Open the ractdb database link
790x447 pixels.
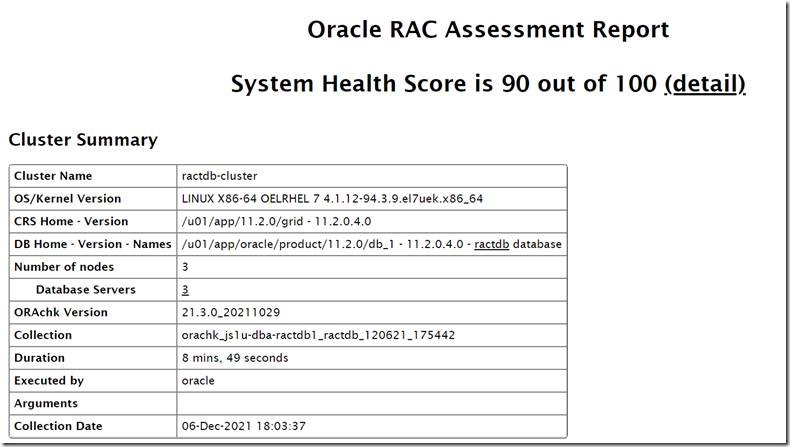491,244
